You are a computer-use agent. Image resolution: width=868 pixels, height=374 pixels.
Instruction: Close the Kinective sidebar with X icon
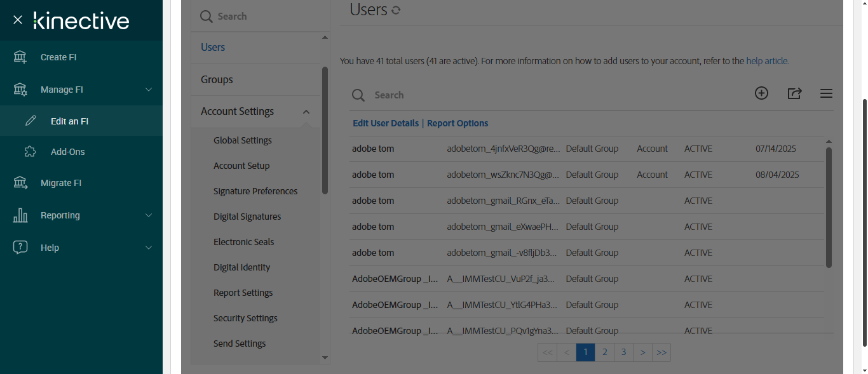(18, 20)
